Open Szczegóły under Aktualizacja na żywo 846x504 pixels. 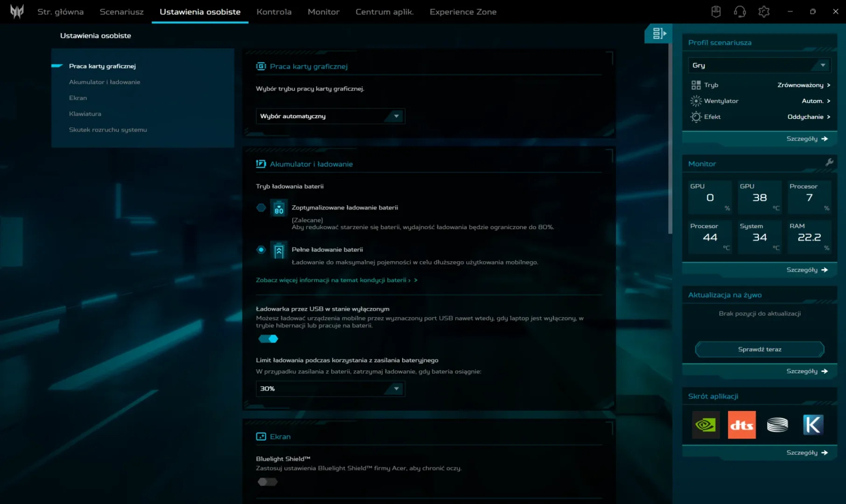(807, 371)
